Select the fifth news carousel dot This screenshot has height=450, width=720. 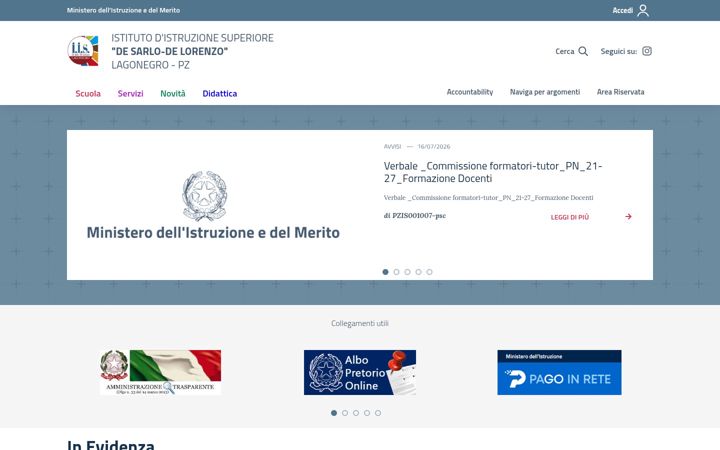tap(429, 272)
